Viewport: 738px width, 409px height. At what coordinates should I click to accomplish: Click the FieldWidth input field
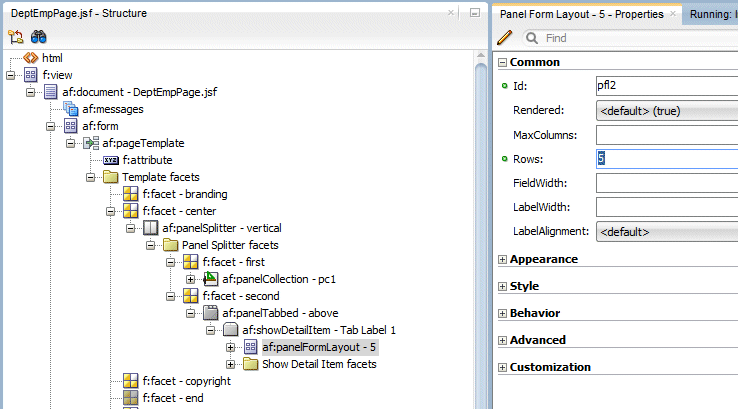(667, 183)
